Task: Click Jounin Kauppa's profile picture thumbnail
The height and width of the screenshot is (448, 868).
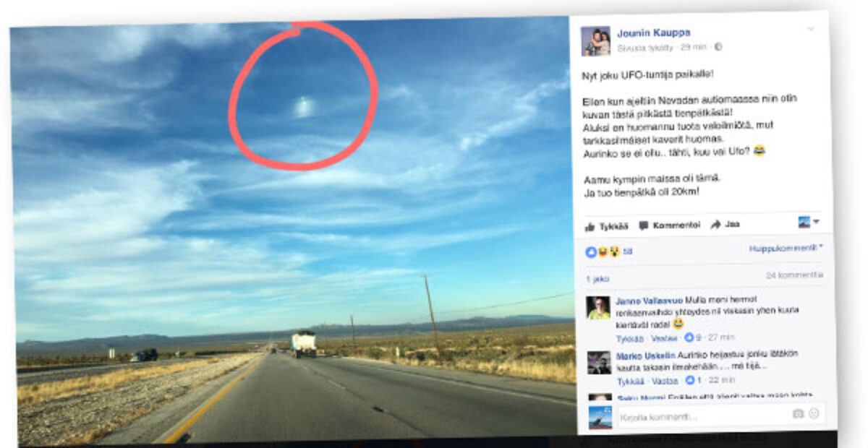Action: (x=595, y=41)
